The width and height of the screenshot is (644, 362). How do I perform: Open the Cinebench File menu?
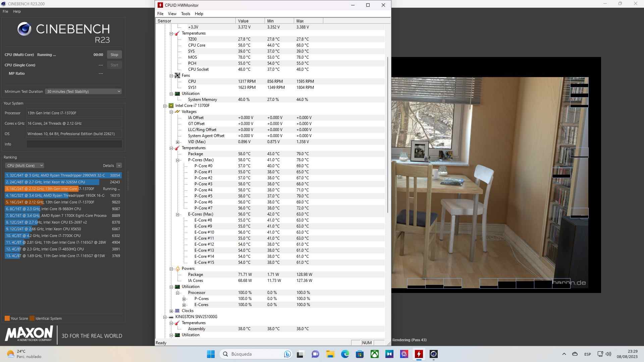(5, 11)
